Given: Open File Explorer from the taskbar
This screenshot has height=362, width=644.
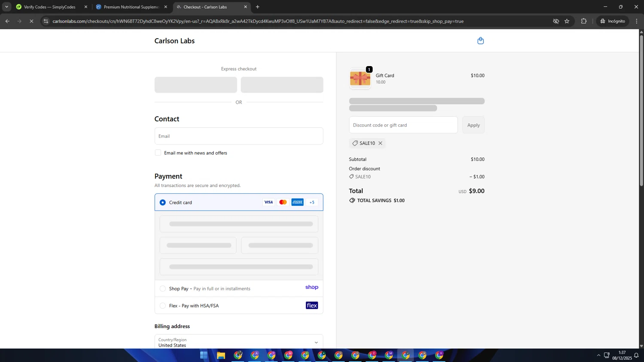Looking at the screenshot, I should [x=221, y=355].
